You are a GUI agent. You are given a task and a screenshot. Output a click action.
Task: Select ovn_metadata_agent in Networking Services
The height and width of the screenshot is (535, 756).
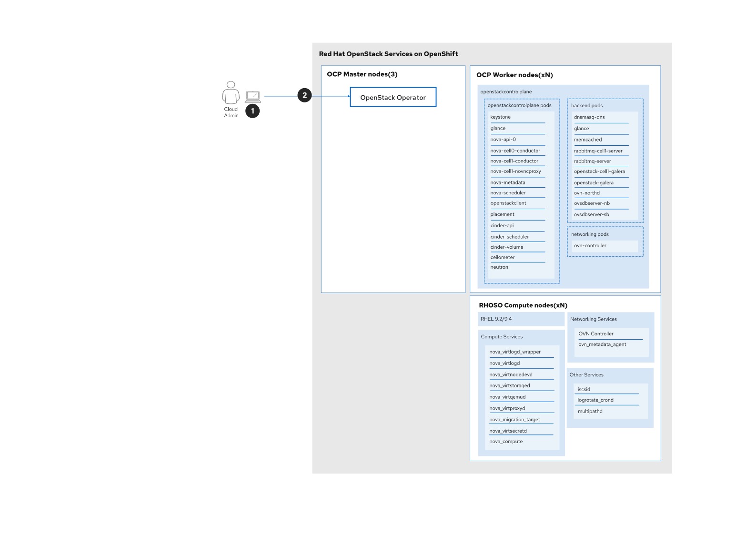pos(602,344)
